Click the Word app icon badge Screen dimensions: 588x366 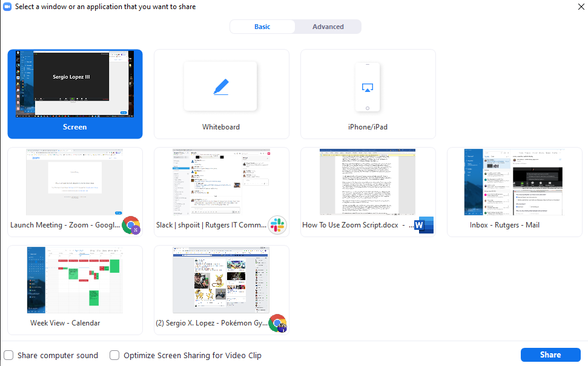(x=424, y=225)
